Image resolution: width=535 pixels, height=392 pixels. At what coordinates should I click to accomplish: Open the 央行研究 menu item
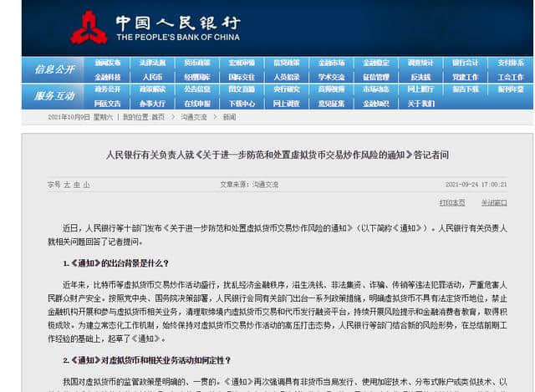tap(286, 89)
